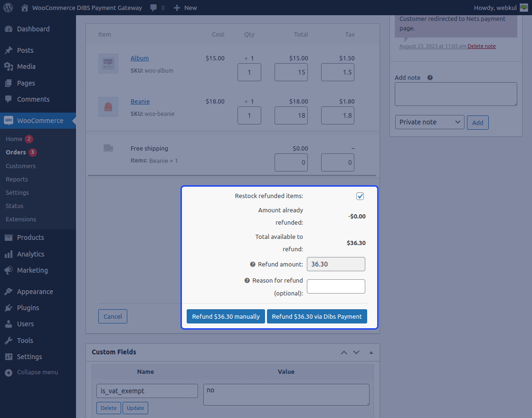Open the Reports submenu item
Image resolution: width=532 pixels, height=418 pixels.
(x=17, y=179)
